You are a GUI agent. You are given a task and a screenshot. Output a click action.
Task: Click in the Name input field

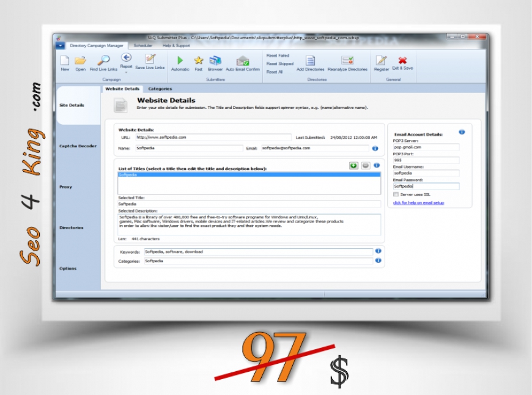[190, 148]
